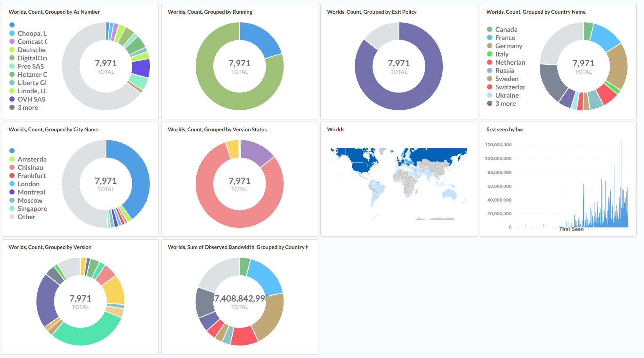
Task: Select the Comcast legend entry
Action: click(28, 42)
